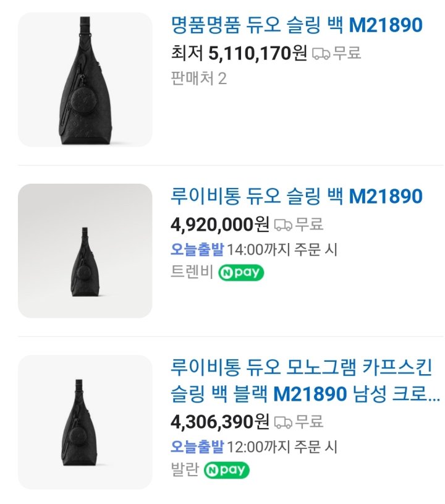This screenshot has height=504, width=445.
Task: Click the 4,306,390원 price
Action: (x=219, y=422)
